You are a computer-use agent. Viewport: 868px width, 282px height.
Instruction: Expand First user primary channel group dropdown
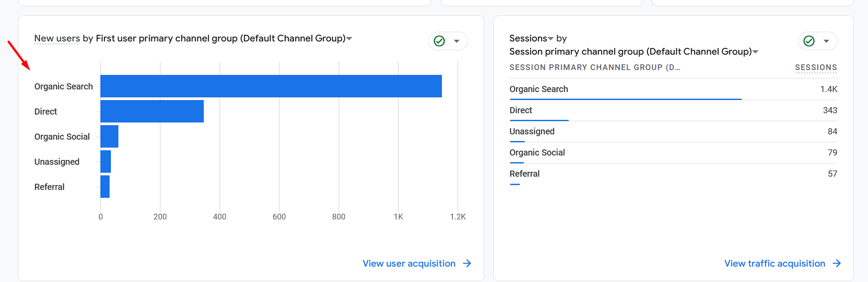[349, 39]
